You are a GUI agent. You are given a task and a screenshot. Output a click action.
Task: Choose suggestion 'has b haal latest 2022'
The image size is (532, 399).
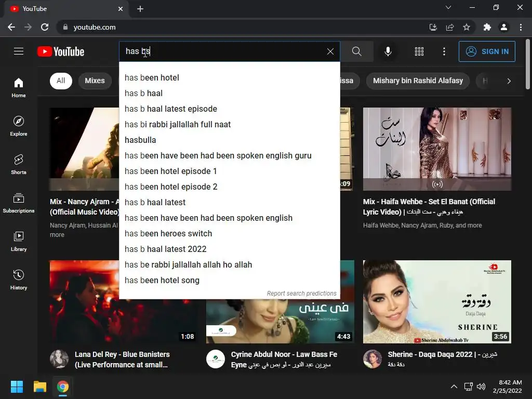(229, 249)
